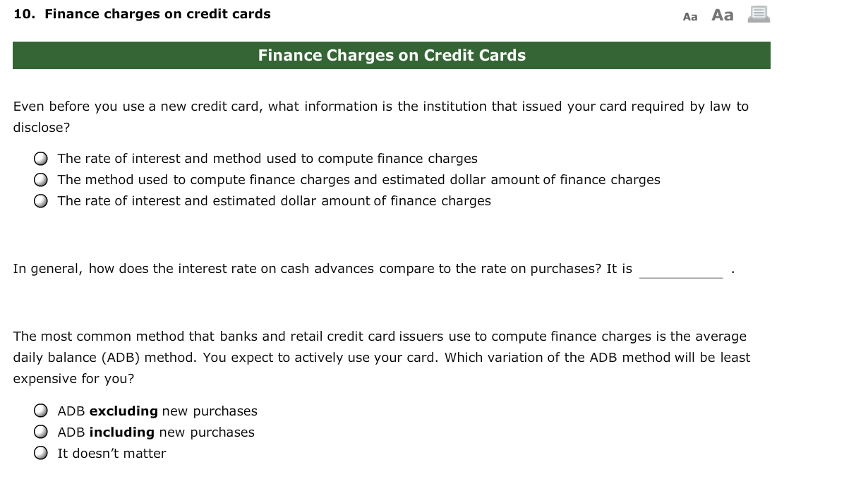
Task: Select ADB including new purchases
Action: tap(41, 432)
